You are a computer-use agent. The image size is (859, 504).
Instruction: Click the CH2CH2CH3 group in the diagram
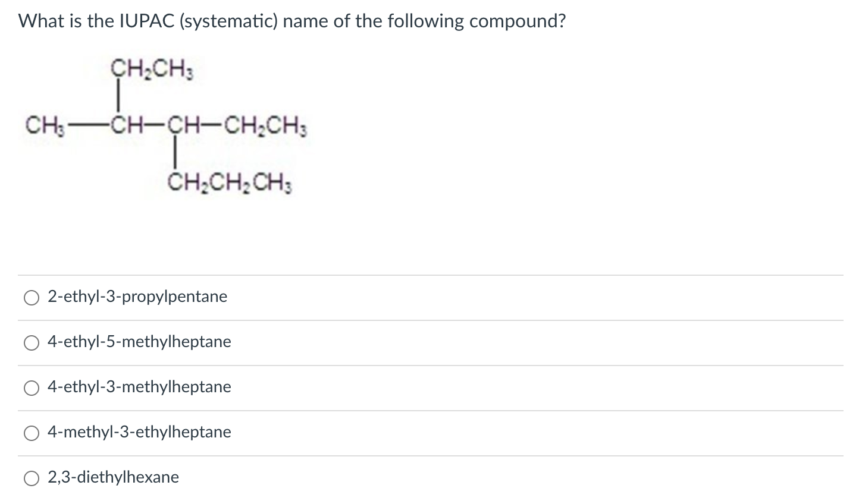click(230, 183)
